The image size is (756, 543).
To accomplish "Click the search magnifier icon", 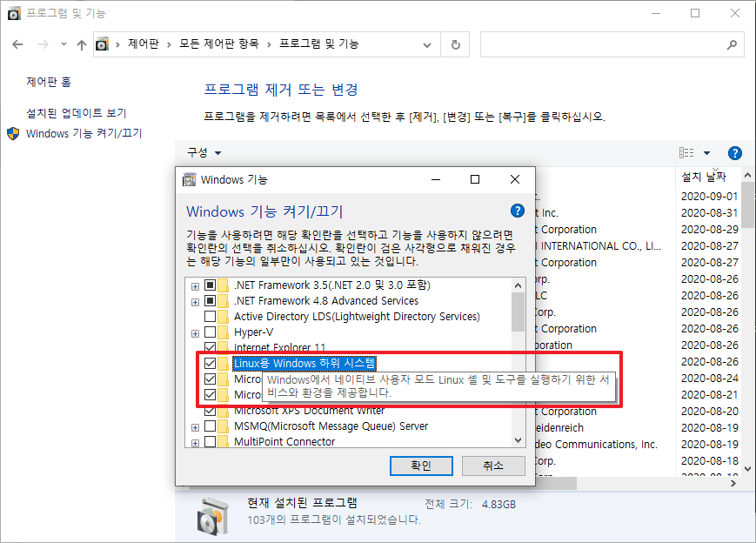I will point(732,45).
